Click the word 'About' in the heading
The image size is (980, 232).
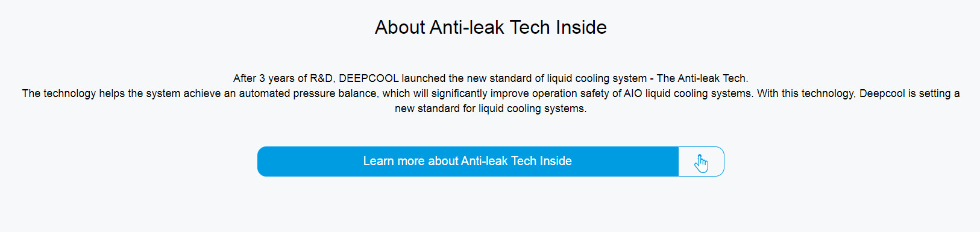pos(400,27)
